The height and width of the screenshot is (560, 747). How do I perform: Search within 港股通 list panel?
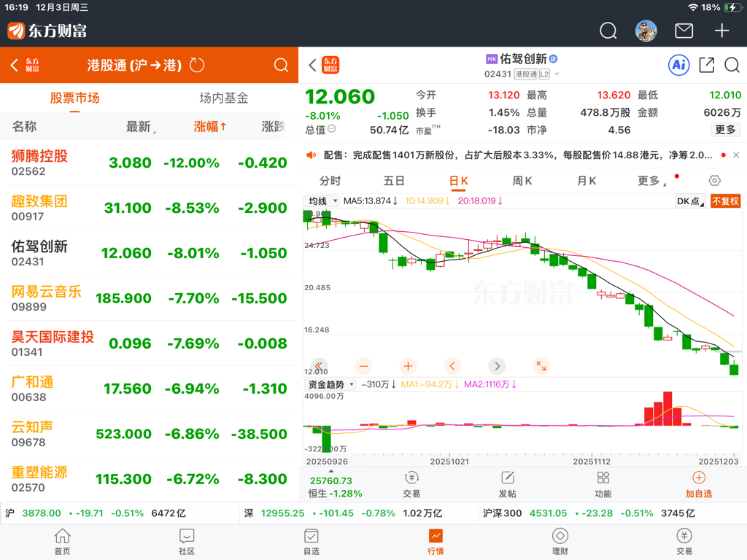(x=281, y=65)
